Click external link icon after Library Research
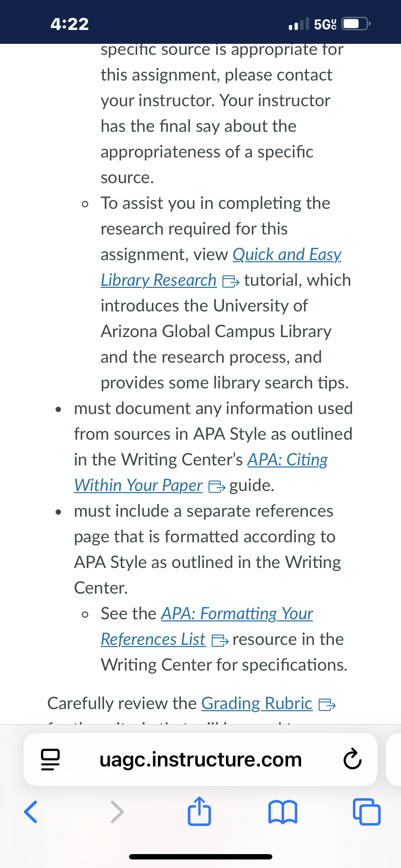The width and height of the screenshot is (401, 868). 231,281
